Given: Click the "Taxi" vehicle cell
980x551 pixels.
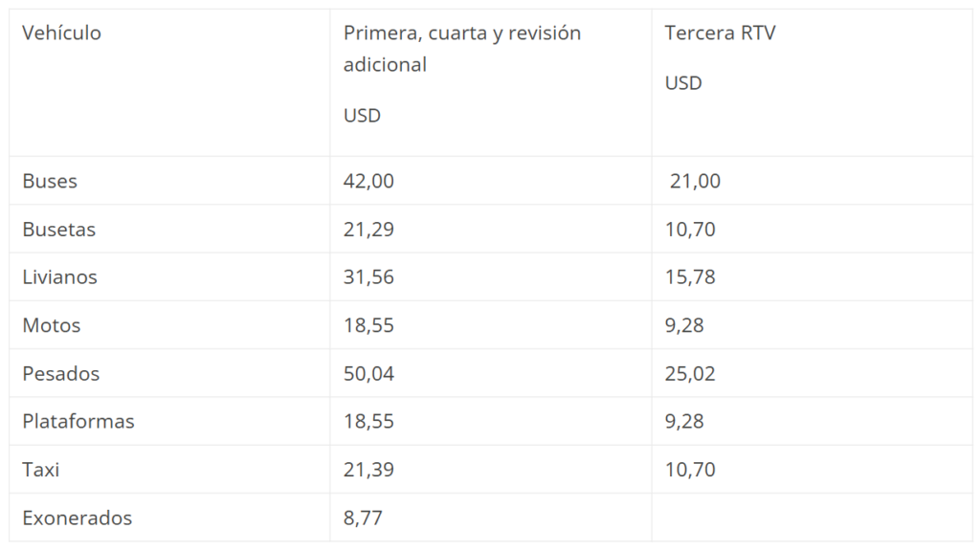Looking at the screenshot, I should point(41,470).
